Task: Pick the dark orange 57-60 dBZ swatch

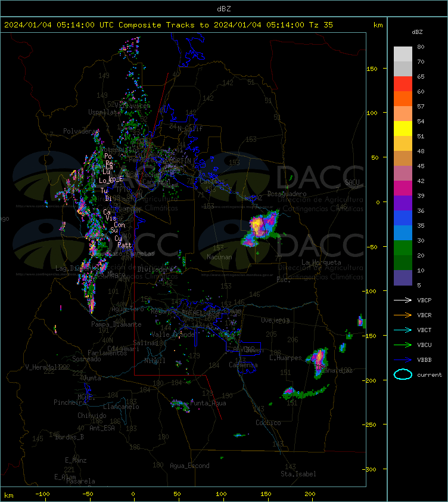Action: (403, 98)
